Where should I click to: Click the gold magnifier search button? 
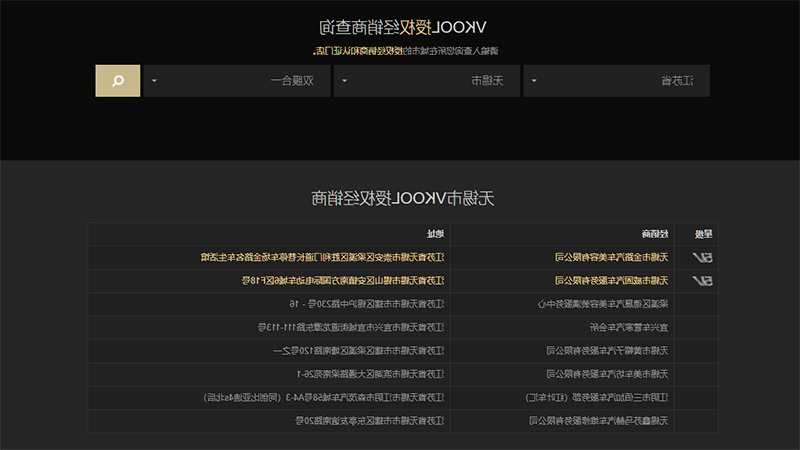point(118,81)
